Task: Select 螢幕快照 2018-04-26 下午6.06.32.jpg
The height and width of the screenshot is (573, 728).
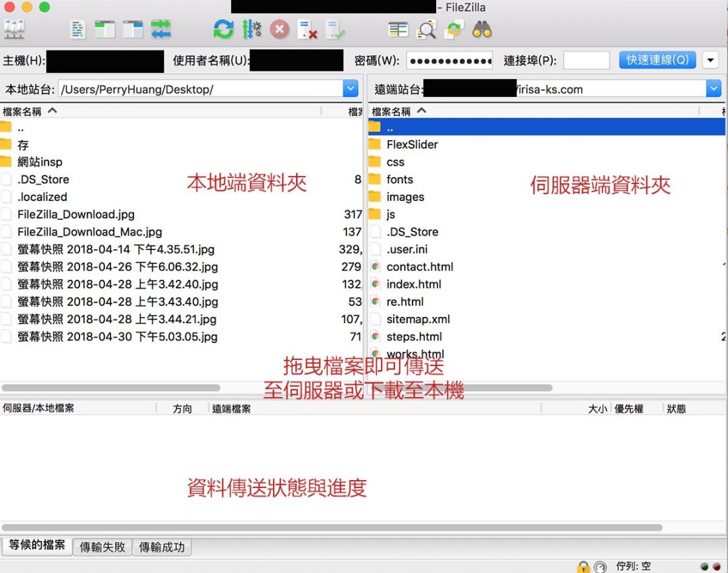Action: tap(181, 266)
